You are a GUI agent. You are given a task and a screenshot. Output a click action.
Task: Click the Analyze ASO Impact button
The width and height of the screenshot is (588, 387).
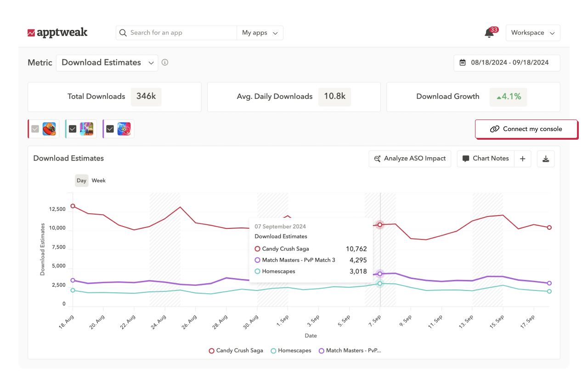[x=410, y=159]
